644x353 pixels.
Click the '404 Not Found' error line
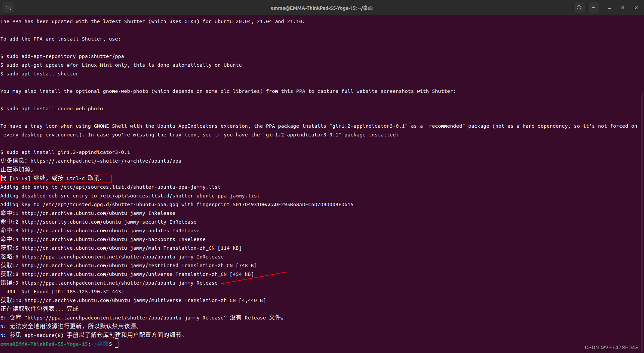[x=65, y=292]
